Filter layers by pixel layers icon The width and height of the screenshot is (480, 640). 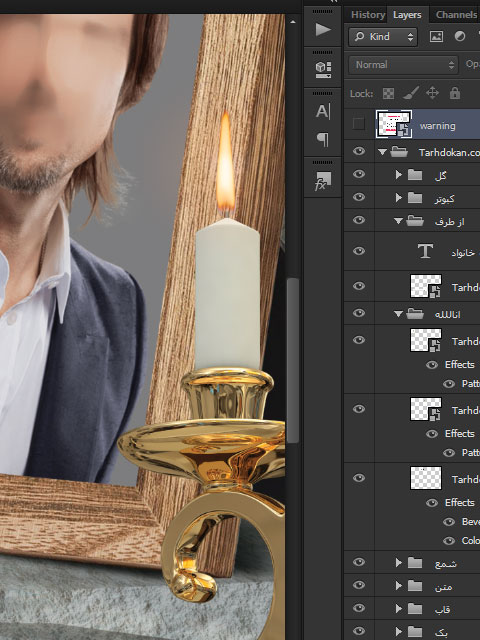click(436, 37)
